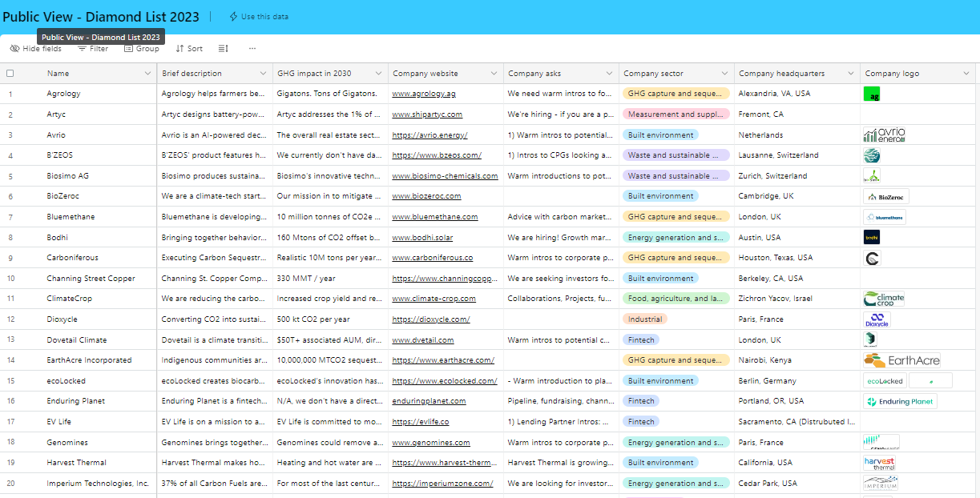The image size is (980, 498).
Task: Open the https://evlife.co link
Action: (x=421, y=422)
